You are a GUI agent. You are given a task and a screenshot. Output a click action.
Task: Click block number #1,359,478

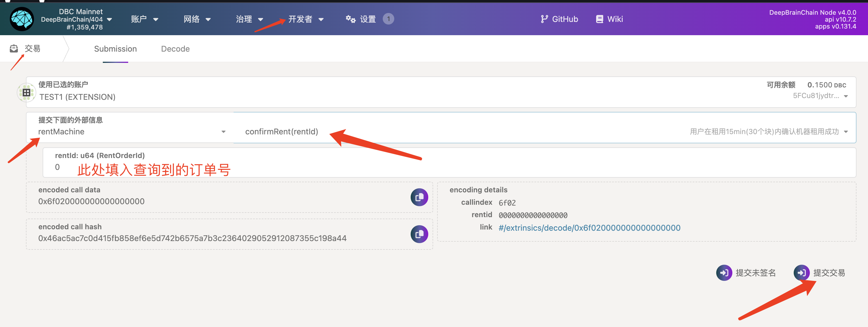point(85,27)
